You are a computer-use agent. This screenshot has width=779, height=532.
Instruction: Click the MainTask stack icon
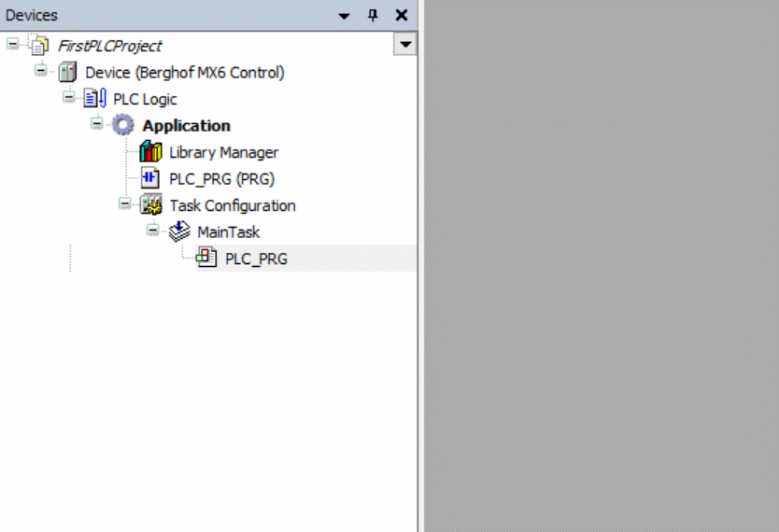coord(178,231)
